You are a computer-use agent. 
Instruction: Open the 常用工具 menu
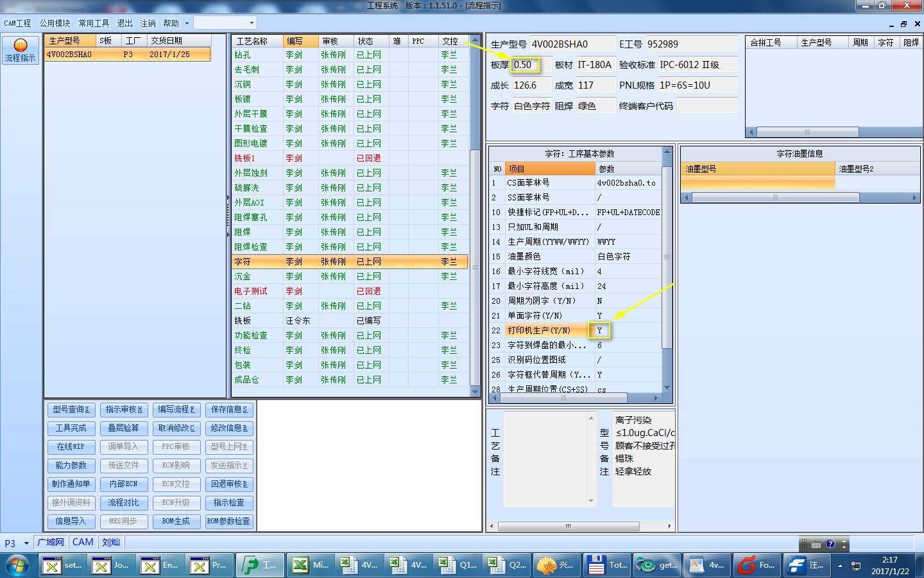coord(94,23)
